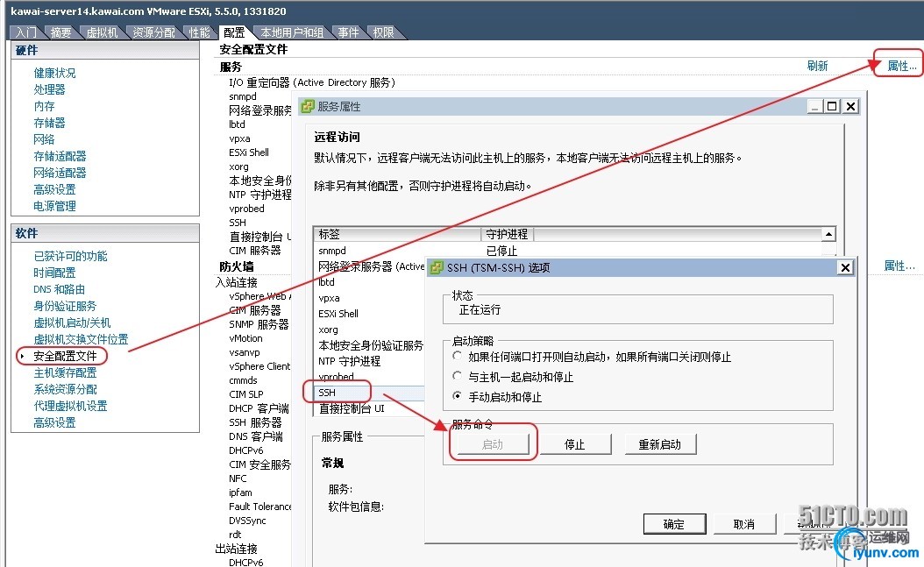924x567 pixels.
Task: Click the 服务属性 title bar icon
Action: (308, 106)
